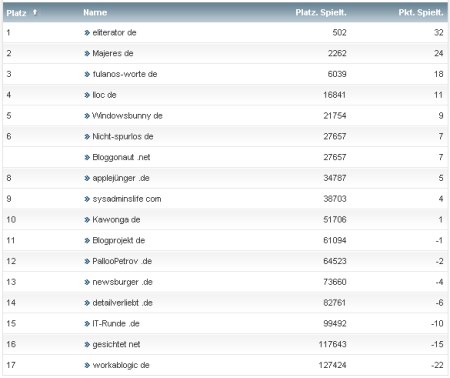Open the Kawonga de link
The height and width of the screenshot is (378, 450).
[x=116, y=220]
